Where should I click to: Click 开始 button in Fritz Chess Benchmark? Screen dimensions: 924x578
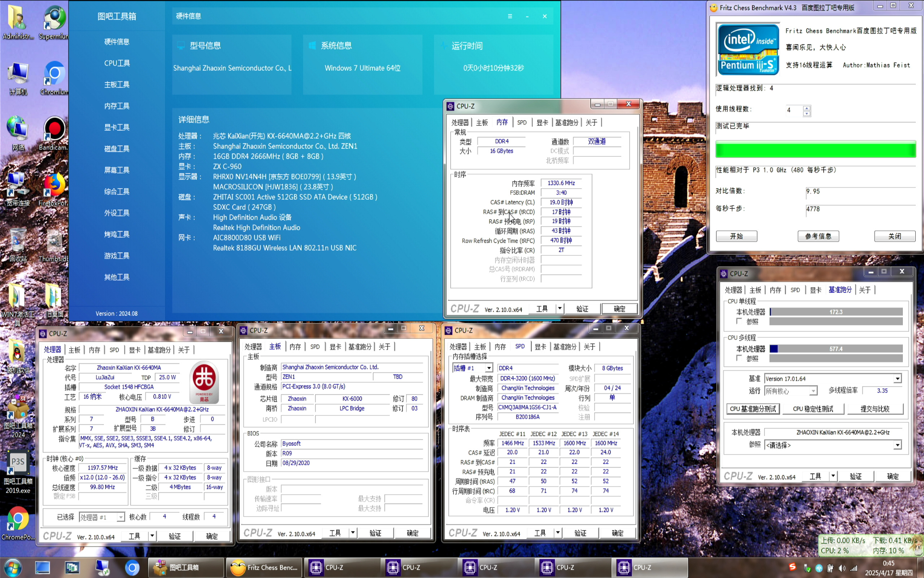click(736, 236)
